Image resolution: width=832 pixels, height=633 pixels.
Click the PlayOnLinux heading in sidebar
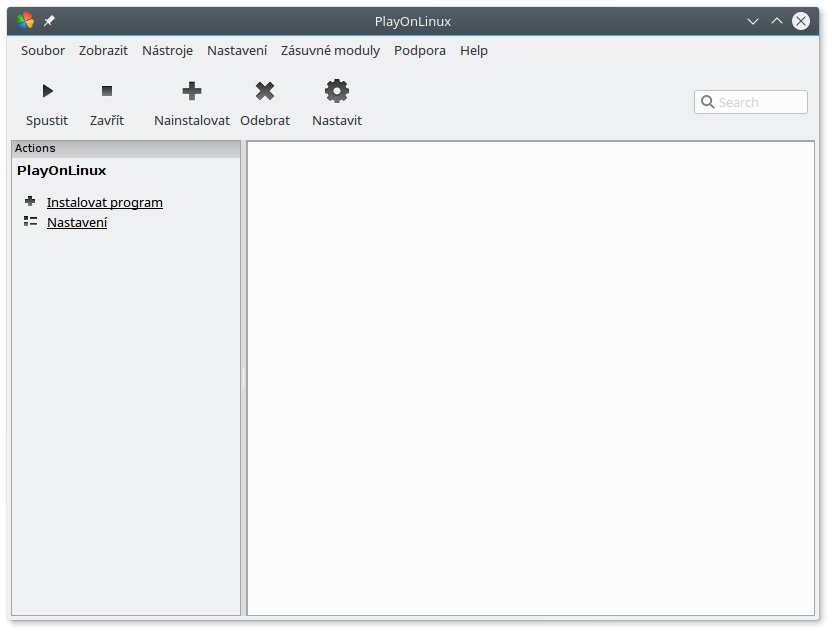(62, 170)
